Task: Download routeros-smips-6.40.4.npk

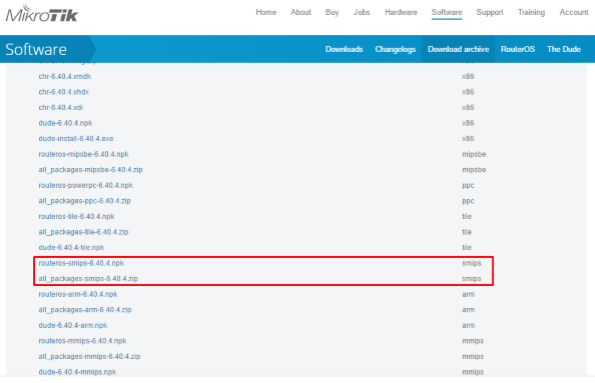Action: (81, 263)
